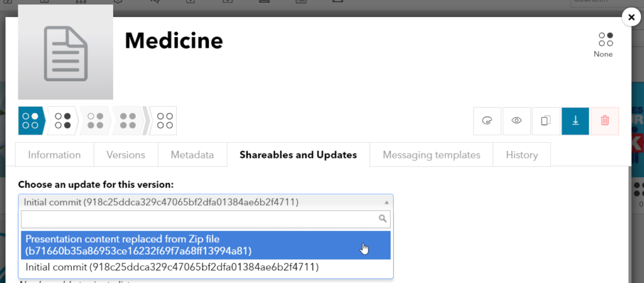644x283 pixels.
Task: Collapse the update selection dropdown arrow
Action: [386, 203]
